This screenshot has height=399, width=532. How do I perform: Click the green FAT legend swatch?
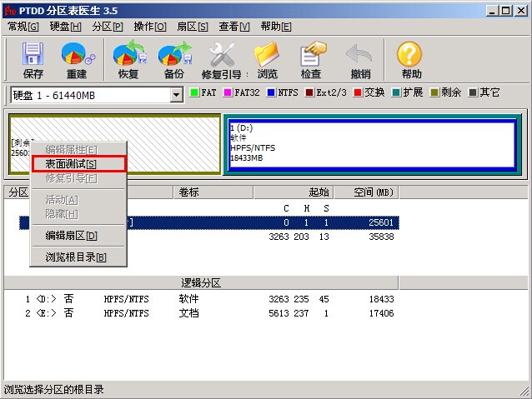point(194,92)
